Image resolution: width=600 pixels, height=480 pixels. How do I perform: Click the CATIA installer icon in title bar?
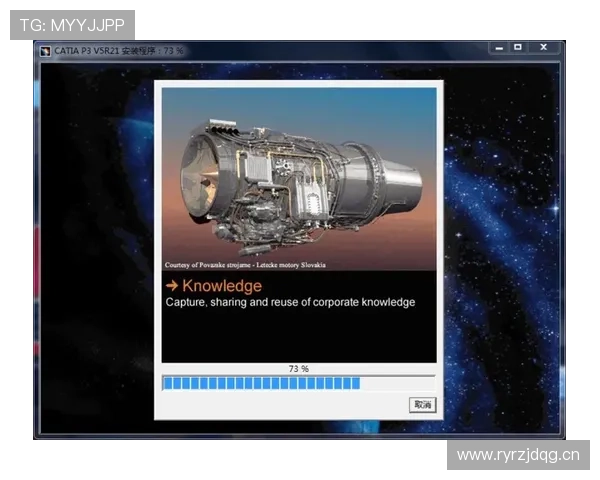point(44,50)
